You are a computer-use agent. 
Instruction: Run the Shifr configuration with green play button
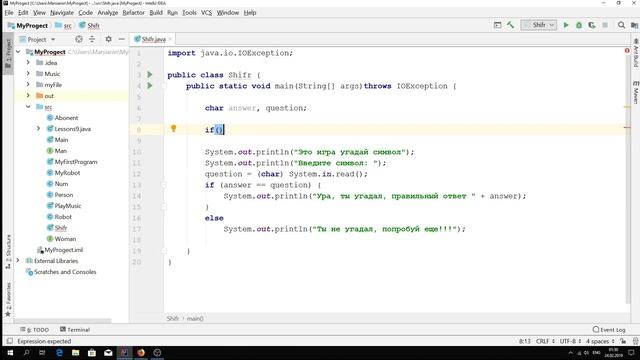coord(566,25)
